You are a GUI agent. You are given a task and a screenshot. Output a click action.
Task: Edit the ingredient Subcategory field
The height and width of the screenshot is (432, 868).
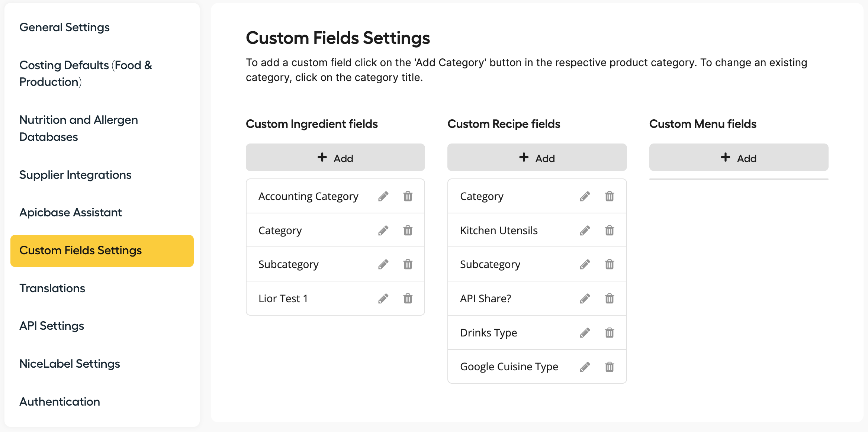(383, 264)
